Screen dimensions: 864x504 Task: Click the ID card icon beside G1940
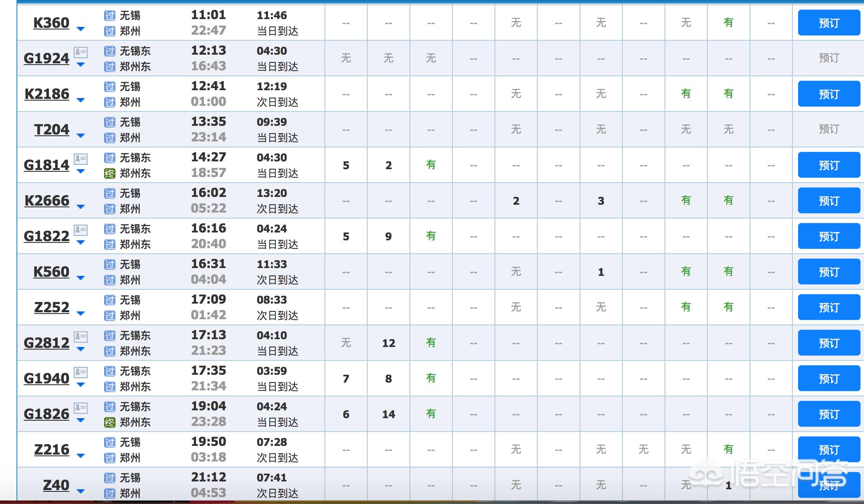tap(81, 373)
